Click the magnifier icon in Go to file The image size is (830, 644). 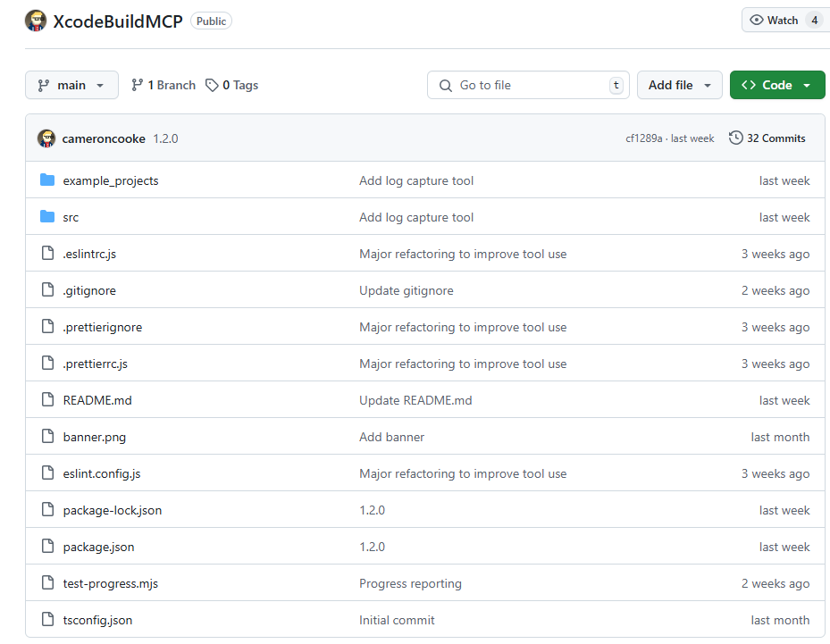click(x=446, y=85)
